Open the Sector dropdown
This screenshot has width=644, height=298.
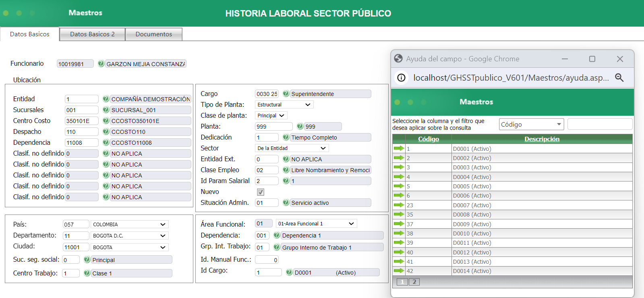point(292,148)
